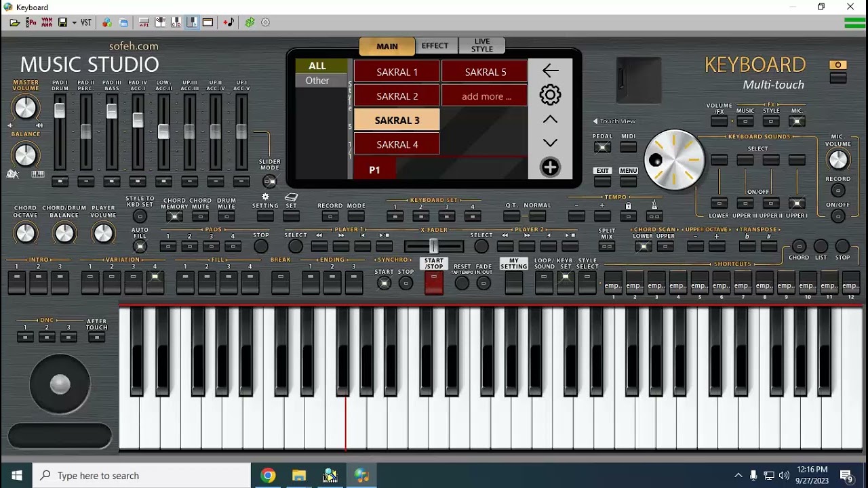Click the round plus icon in display
868x488 pixels.
point(550,167)
